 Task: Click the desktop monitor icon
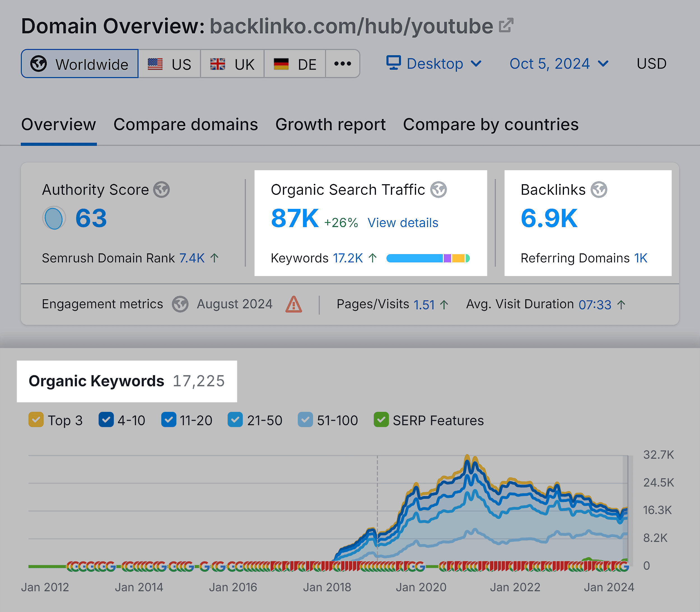(393, 63)
